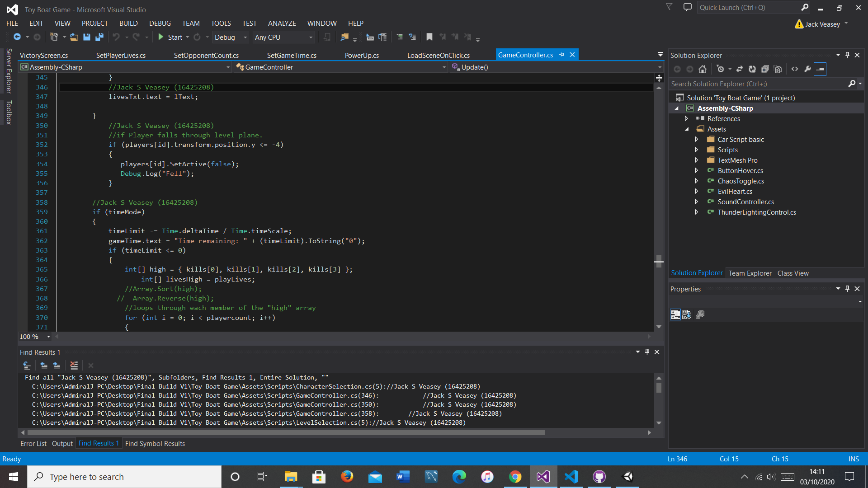
Task: Click Sync with Active Document icon
Action: (740, 69)
